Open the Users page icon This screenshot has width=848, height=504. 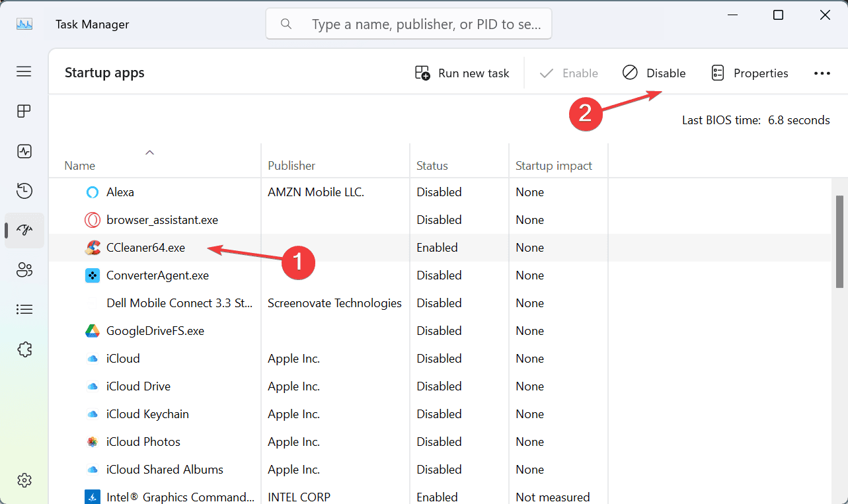coord(24,270)
